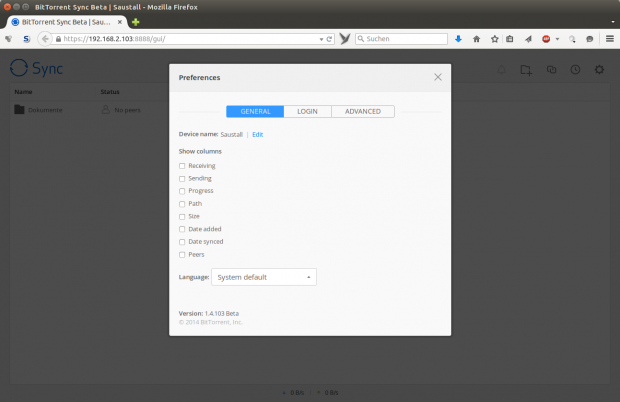Click the S extension icon
This screenshot has height=402, width=620.
coord(26,39)
